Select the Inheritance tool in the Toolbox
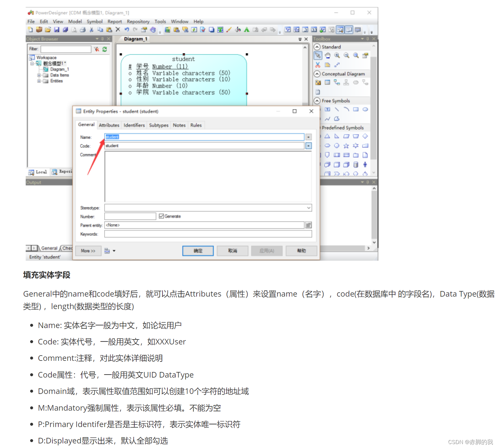The height and width of the screenshot is (448, 498). pyautogui.click(x=346, y=83)
